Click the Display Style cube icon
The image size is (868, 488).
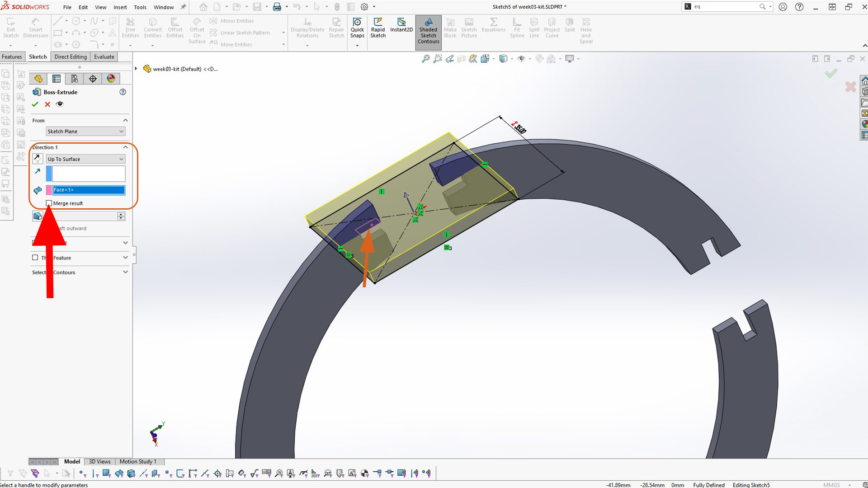click(503, 59)
